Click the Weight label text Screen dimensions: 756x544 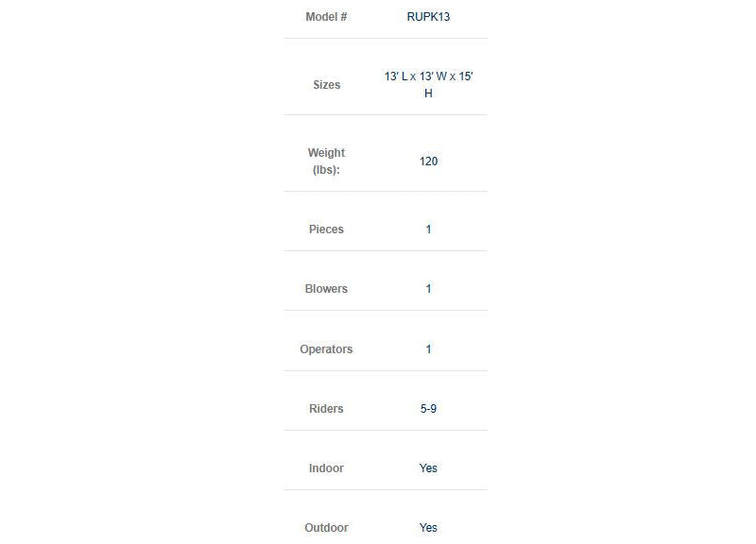326,153
